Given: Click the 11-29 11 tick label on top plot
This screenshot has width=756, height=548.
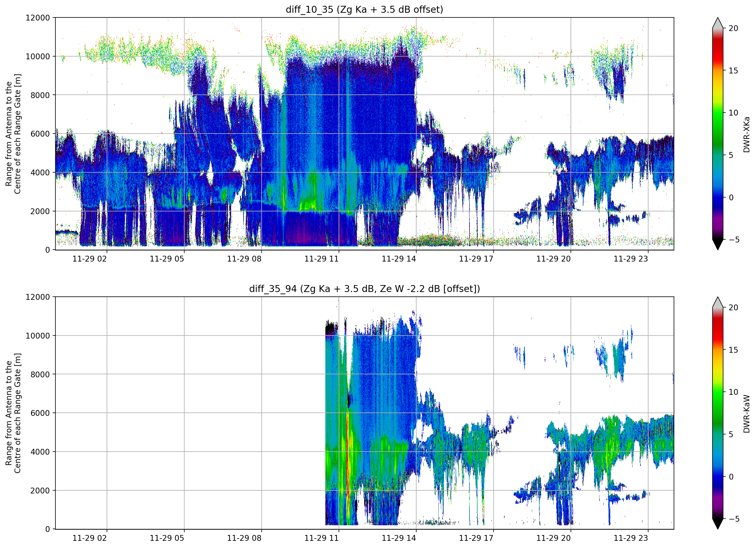Looking at the screenshot, I should coord(321,259).
